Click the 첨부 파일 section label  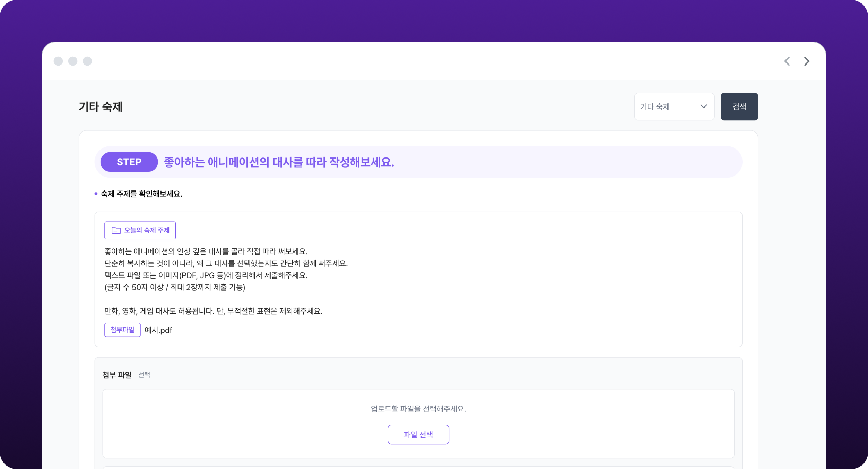[x=117, y=375]
